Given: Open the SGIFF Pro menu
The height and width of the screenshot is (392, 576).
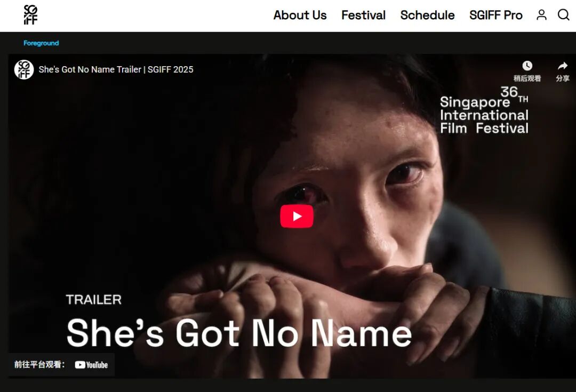Looking at the screenshot, I should tap(495, 15).
